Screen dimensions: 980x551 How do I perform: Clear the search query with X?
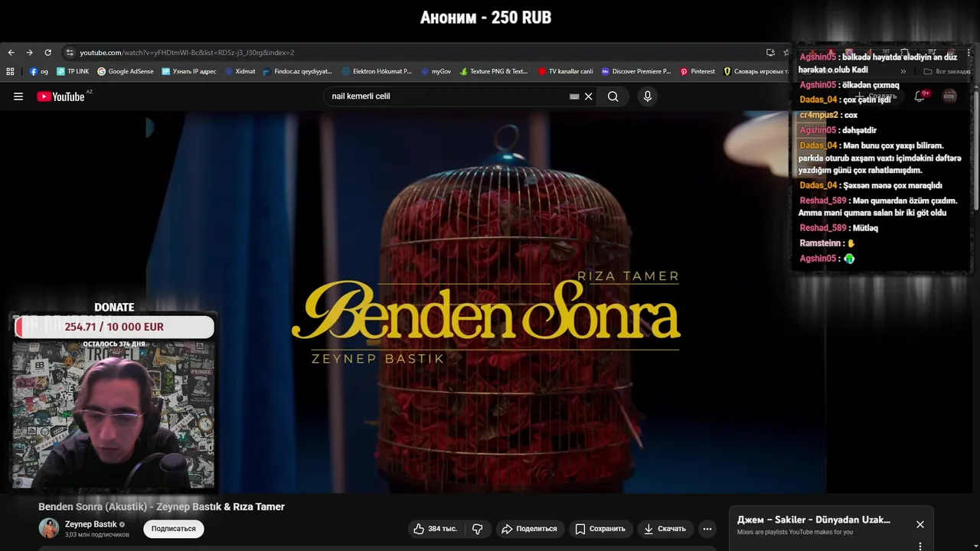pyautogui.click(x=589, y=96)
